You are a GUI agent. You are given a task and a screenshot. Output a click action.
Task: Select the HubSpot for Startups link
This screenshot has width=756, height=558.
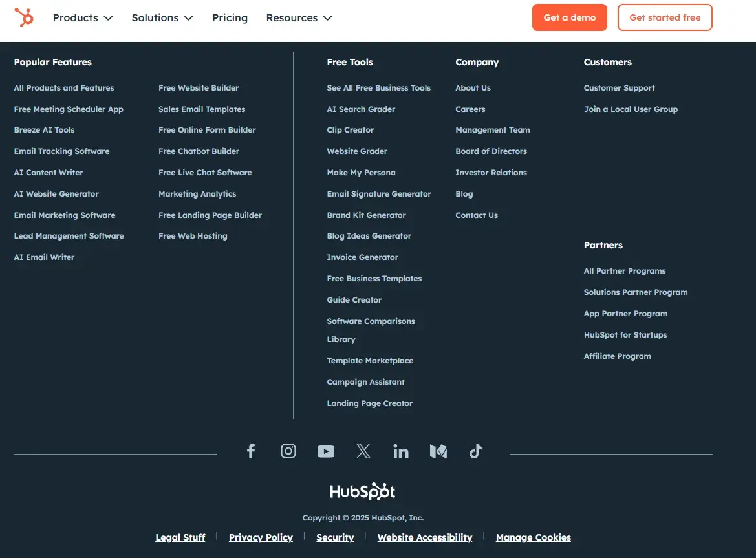pyautogui.click(x=625, y=335)
